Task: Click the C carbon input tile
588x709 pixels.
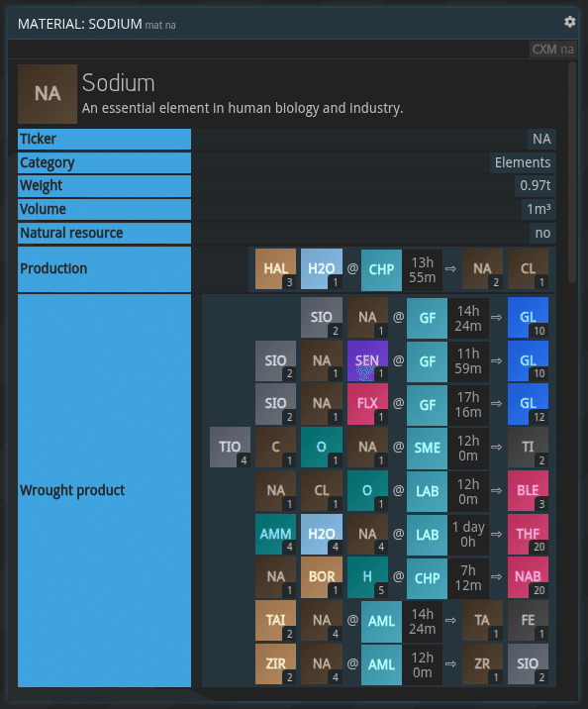Action: pos(276,448)
